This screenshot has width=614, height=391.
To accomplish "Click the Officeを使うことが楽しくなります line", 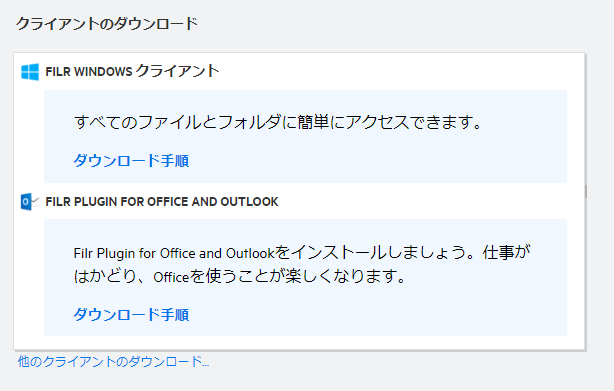I will 240,277.
